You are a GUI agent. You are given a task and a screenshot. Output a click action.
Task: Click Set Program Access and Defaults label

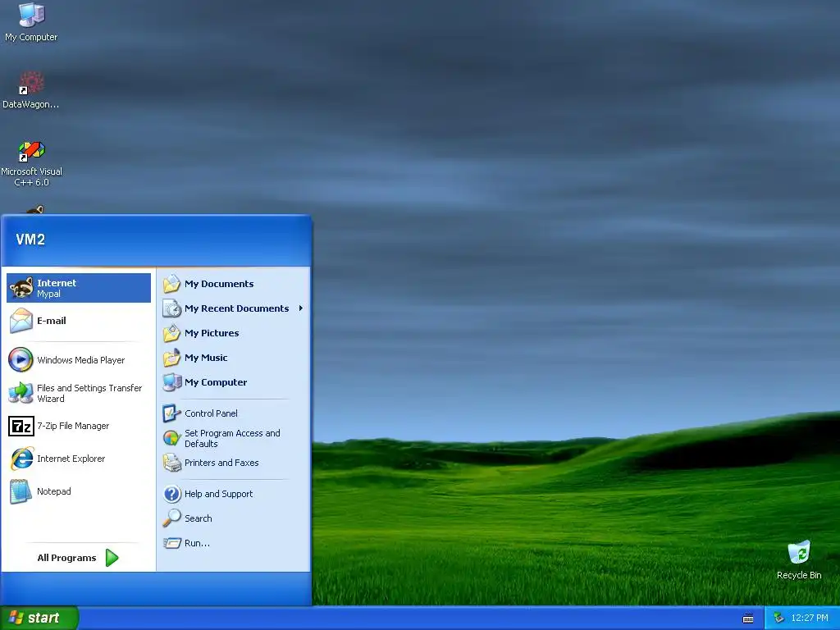[x=232, y=438]
